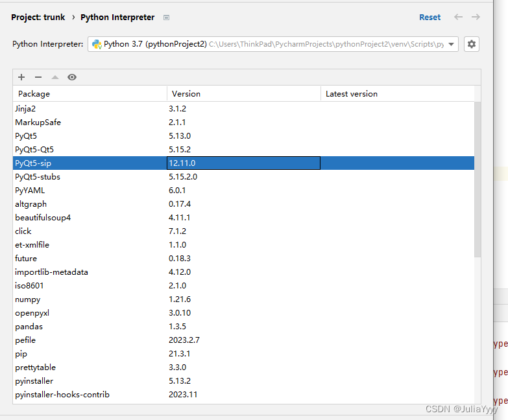Sort by the Version column header

tap(244, 94)
